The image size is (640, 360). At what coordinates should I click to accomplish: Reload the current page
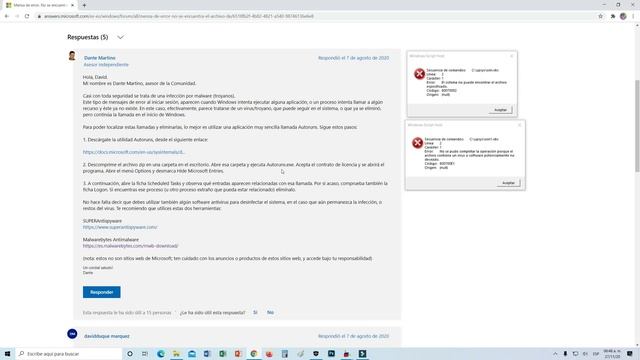(27, 16)
